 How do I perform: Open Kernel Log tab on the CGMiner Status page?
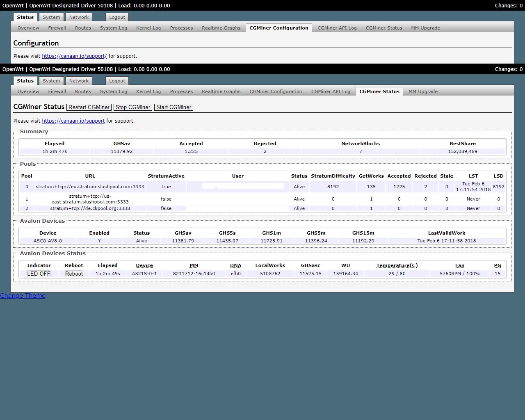coord(148,91)
